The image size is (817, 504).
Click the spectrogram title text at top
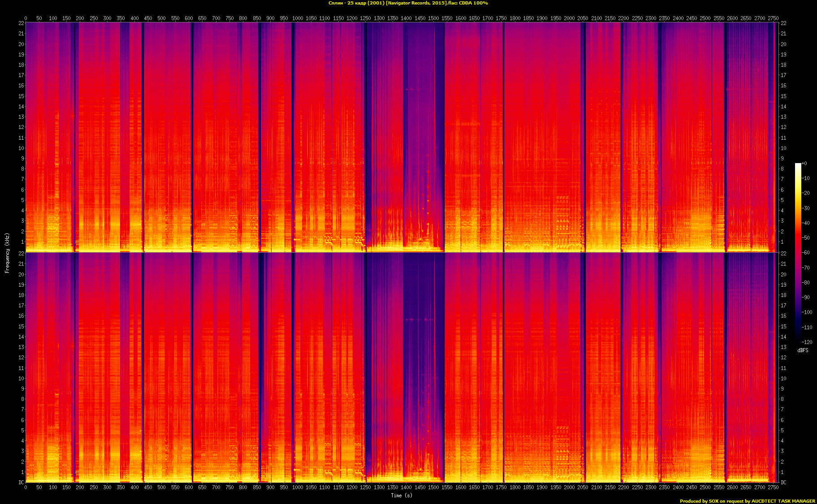click(408, 3)
